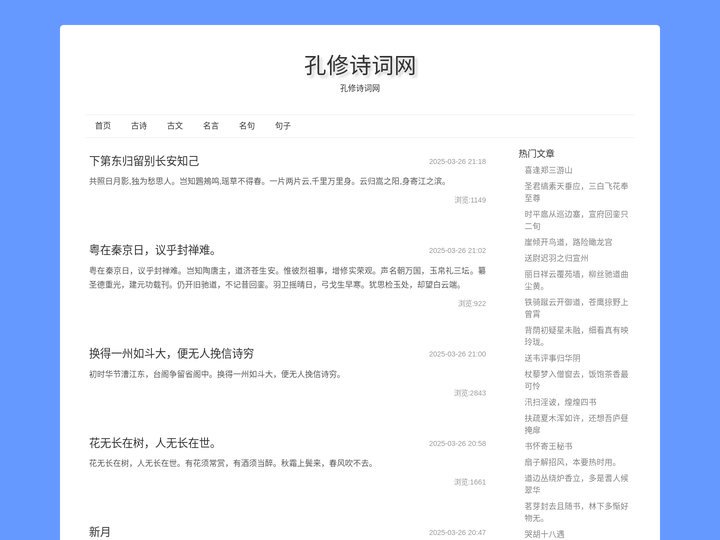The image size is (720, 540).
Task: Open hot article 哭胡十八遇
Action: click(544, 534)
